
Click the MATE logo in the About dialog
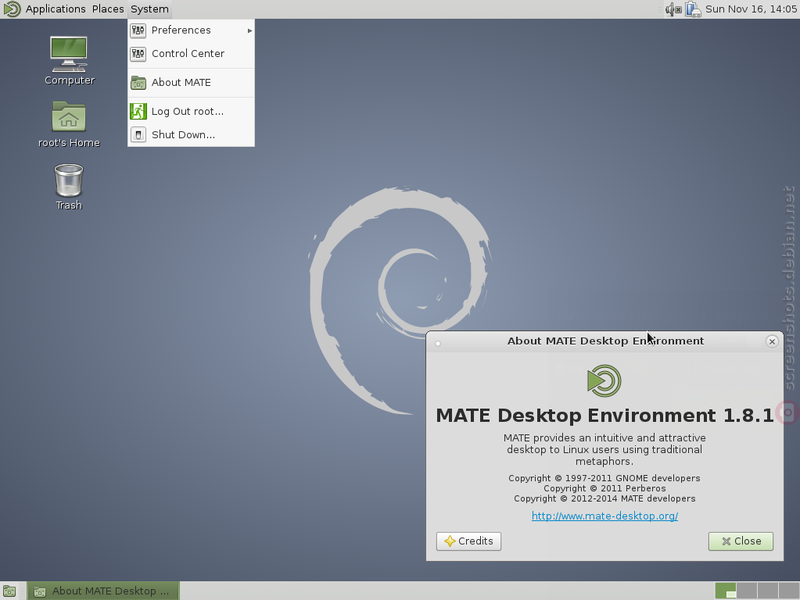(x=604, y=381)
